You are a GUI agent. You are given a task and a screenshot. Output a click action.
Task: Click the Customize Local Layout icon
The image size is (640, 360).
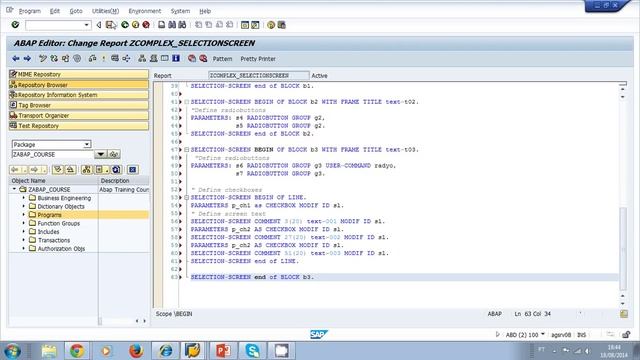coord(281,25)
